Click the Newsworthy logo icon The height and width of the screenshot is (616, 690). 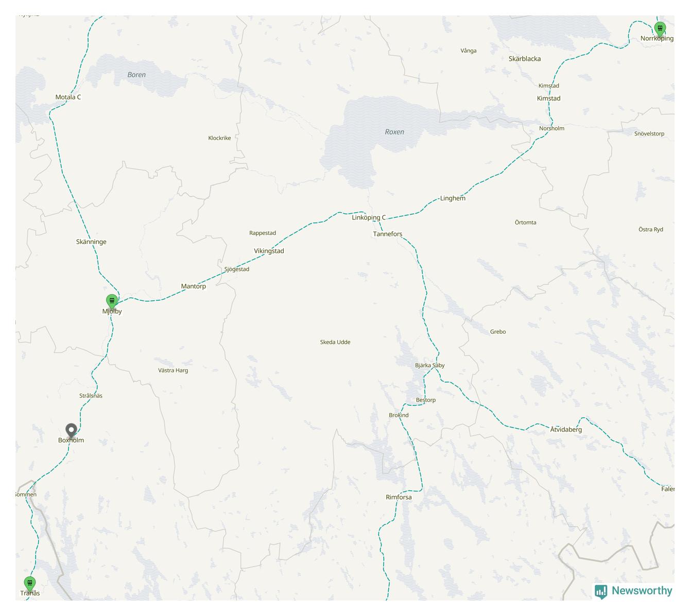(601, 591)
